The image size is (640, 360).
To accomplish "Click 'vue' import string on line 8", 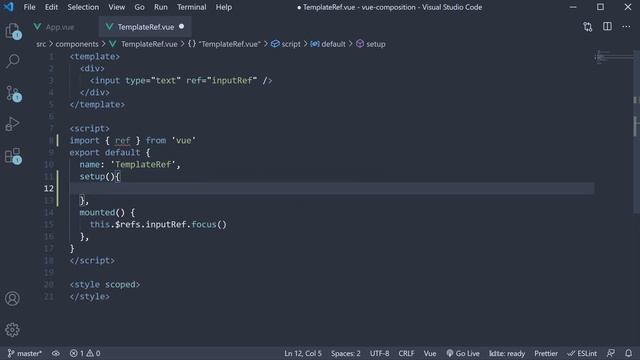I will coord(184,140).
